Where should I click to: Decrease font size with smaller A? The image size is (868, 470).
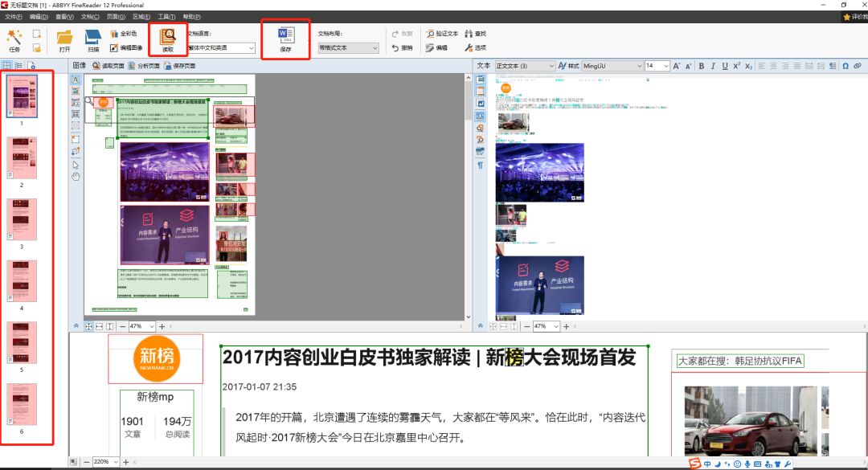pos(689,66)
